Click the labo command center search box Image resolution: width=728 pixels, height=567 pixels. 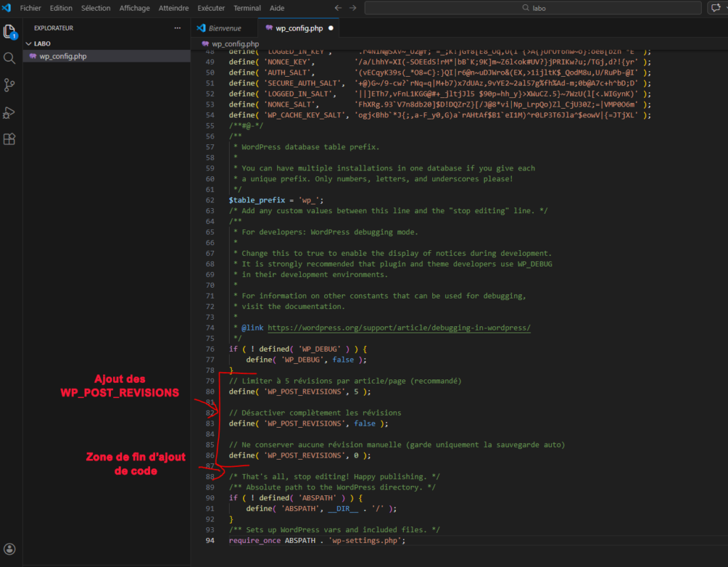pos(532,8)
